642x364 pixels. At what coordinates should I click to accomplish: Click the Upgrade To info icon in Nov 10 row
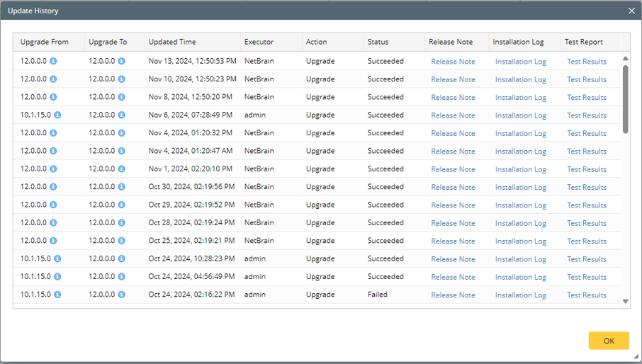point(122,79)
